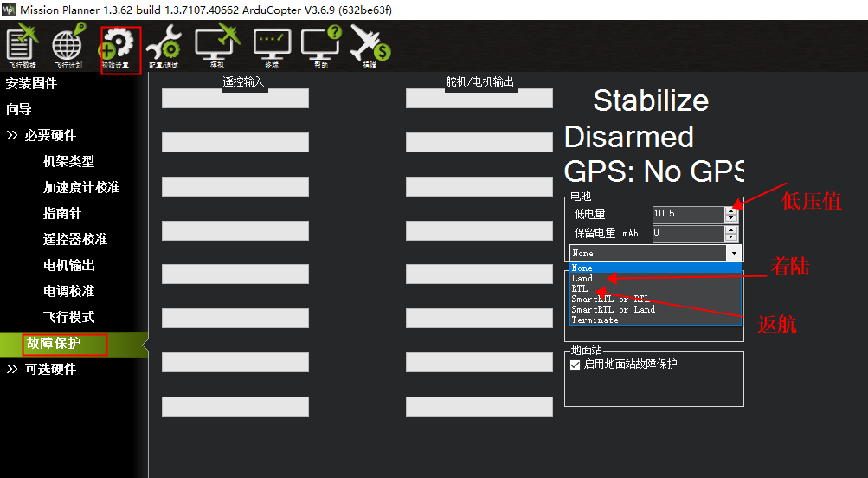Click the Disarmed status text
The height and width of the screenshot is (478, 868).
coord(629,137)
